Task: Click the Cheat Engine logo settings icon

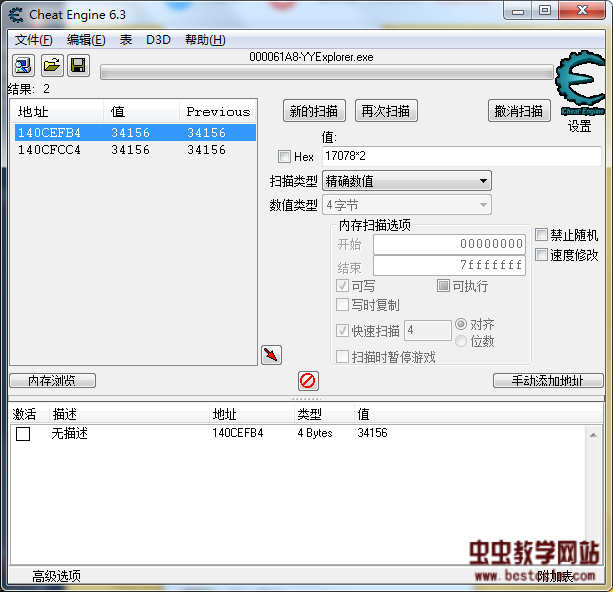Action: pyautogui.click(x=579, y=86)
